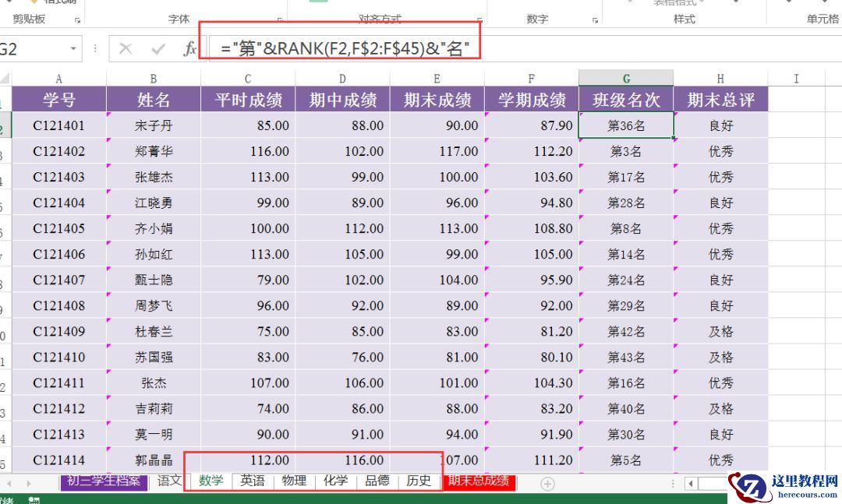
Task: Open the 剪贴板 group dialog launcher
Action: click(77, 20)
